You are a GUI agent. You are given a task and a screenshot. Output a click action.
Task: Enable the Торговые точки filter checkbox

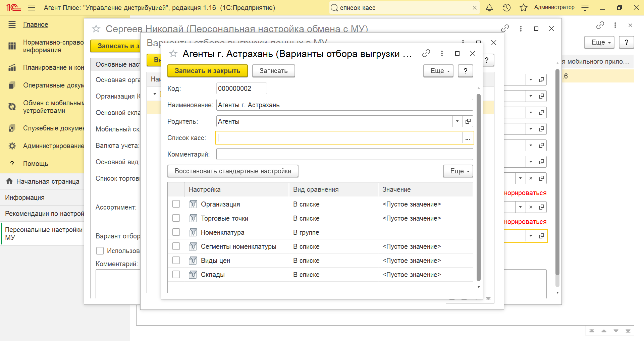click(176, 218)
